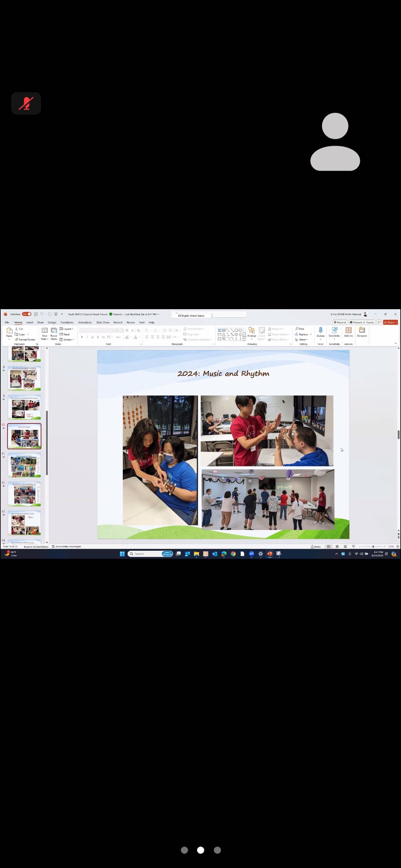Screen dimensions: 401x868
Task: Click the Undo arrow icon
Action: tap(42, 314)
